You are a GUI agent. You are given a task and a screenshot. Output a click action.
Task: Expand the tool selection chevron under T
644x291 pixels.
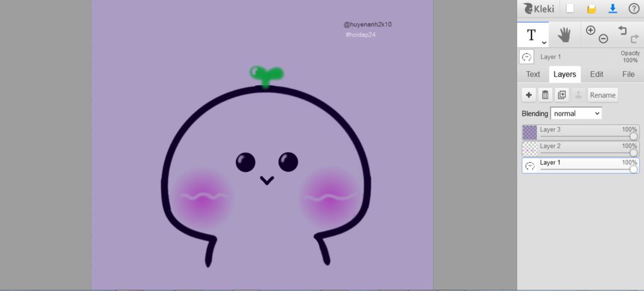(544, 42)
